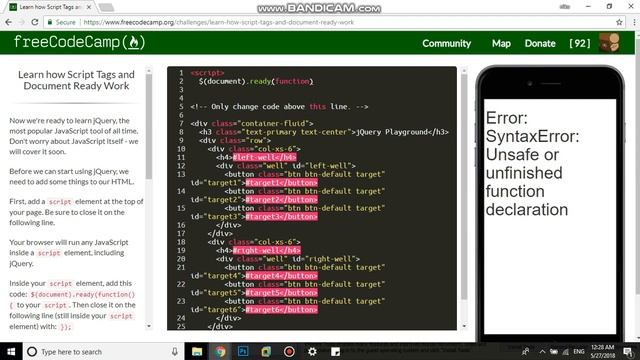Open a new browser tab
The image size is (640, 360).
106,7
